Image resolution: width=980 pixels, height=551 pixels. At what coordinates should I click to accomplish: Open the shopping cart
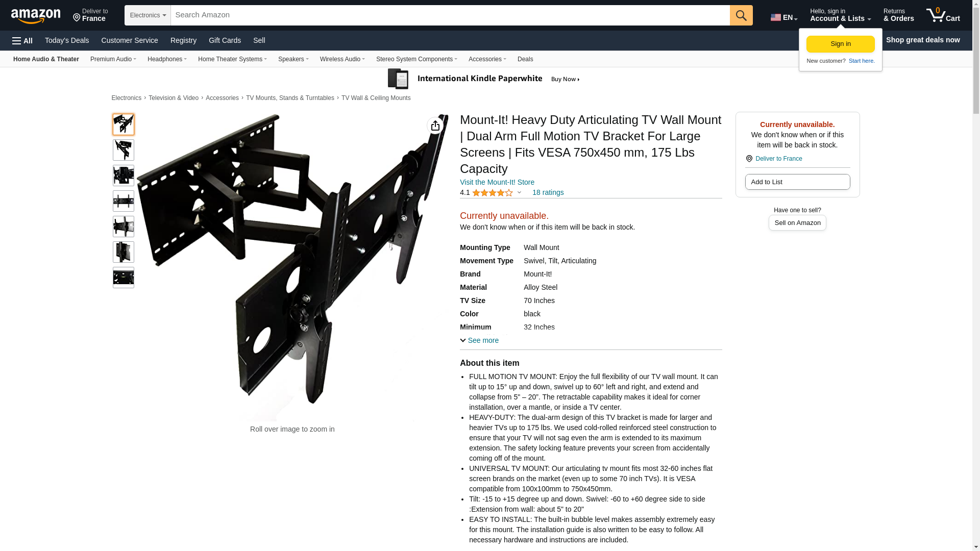pos(943,15)
